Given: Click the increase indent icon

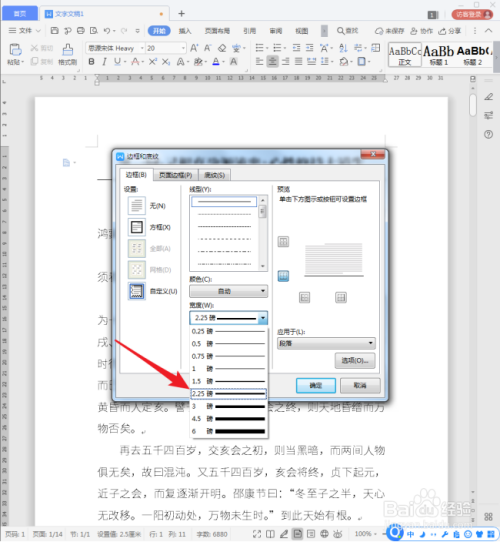Looking at the screenshot, I should pos(309,48).
